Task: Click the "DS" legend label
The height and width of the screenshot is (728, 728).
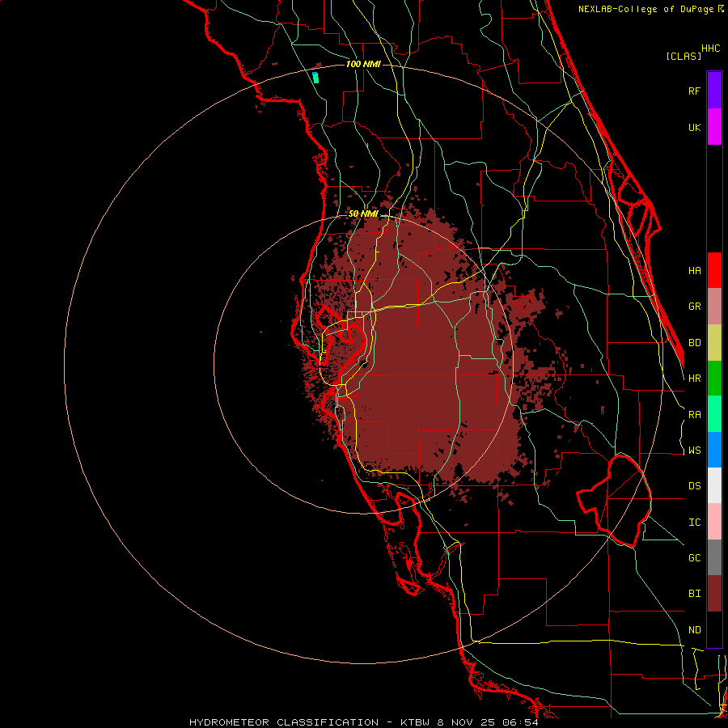Action: 694,486
